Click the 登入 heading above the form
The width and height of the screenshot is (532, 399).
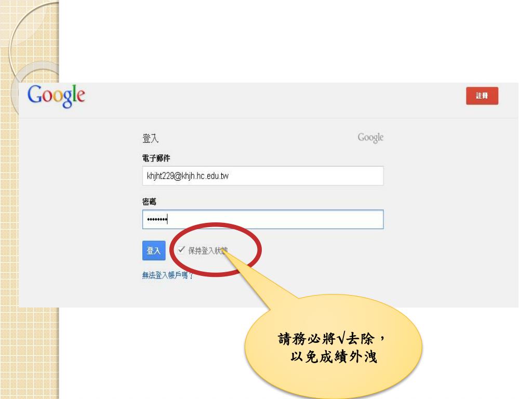point(150,138)
